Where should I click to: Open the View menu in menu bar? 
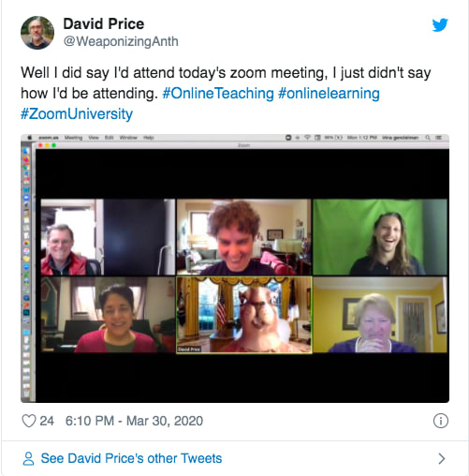point(94,138)
